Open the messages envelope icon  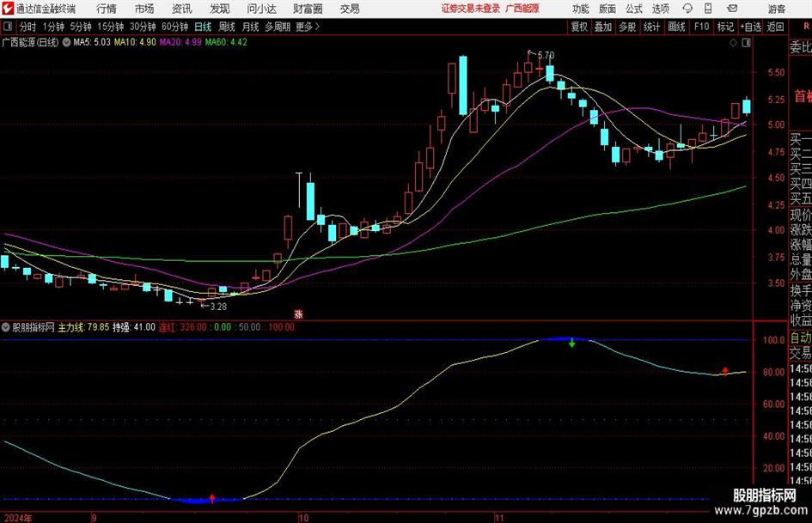(732, 9)
